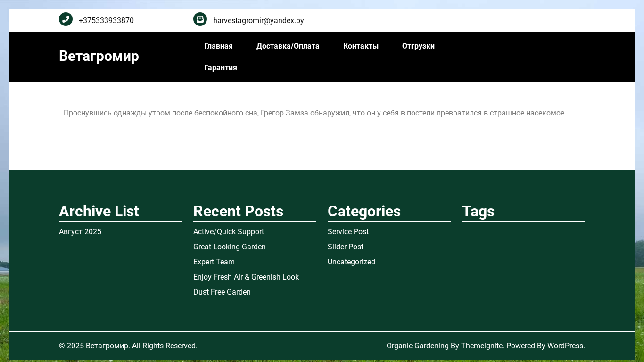Click the harvestagromir@yandex.by email address
The image size is (644, 362).
[x=258, y=21]
